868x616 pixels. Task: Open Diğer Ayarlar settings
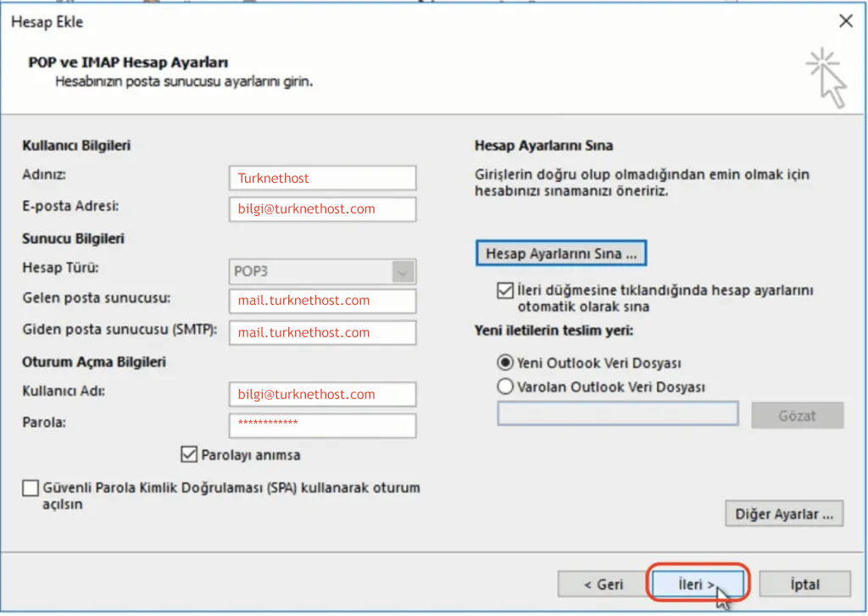784,514
